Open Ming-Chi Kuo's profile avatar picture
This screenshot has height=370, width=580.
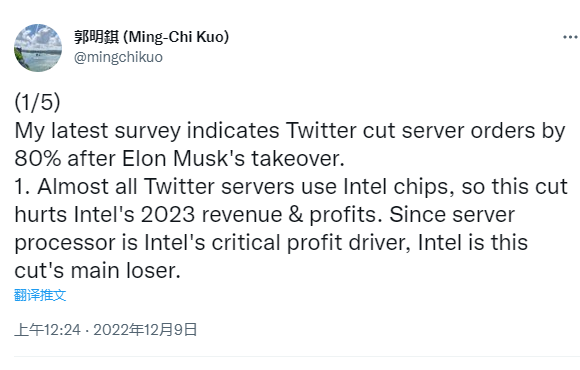coord(38,48)
